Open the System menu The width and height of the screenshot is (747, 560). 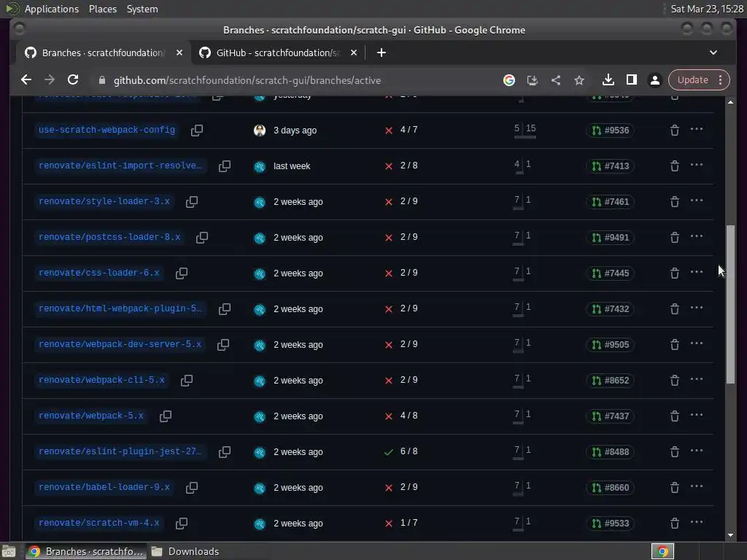(x=142, y=9)
